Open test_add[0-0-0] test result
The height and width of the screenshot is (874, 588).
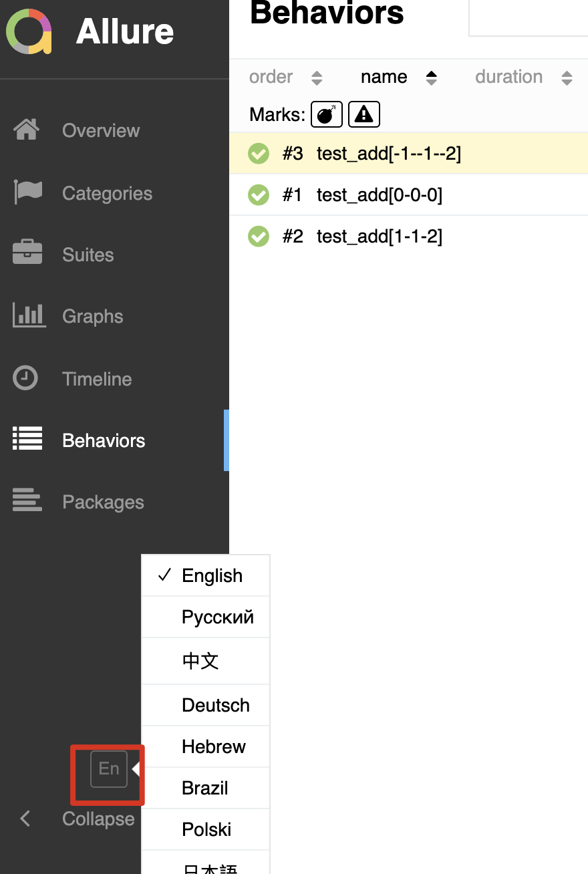point(379,195)
